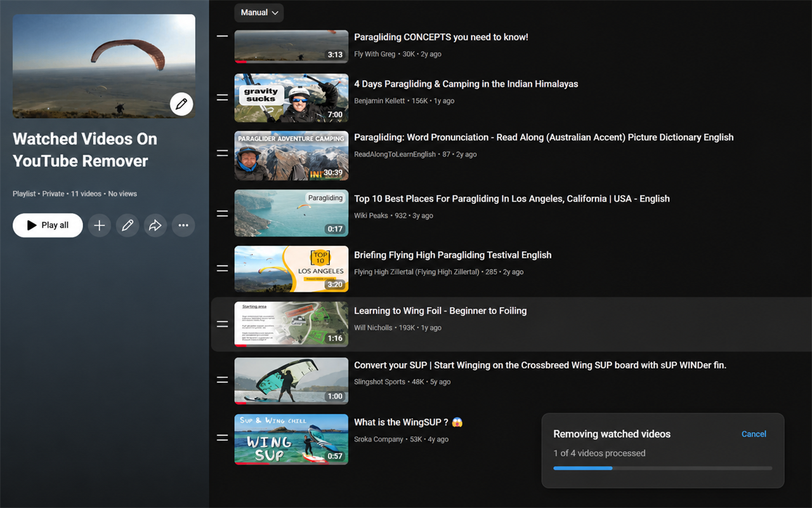812x508 pixels.
Task: Open Paragliding CONCEPTS you need to know title
Action: (441, 37)
